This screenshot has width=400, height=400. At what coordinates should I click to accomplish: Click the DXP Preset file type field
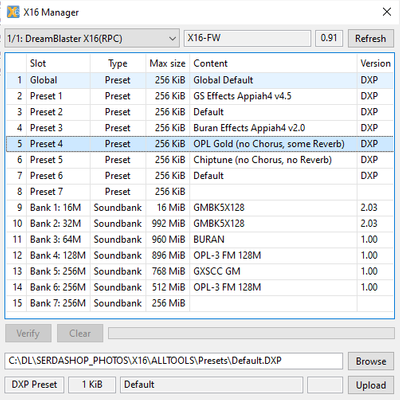(x=34, y=385)
